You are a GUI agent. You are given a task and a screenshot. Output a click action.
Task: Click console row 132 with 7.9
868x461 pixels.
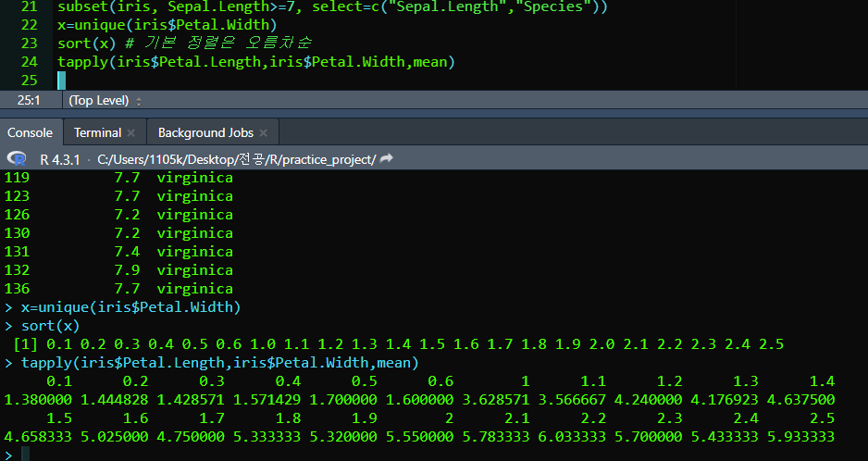tap(118, 270)
